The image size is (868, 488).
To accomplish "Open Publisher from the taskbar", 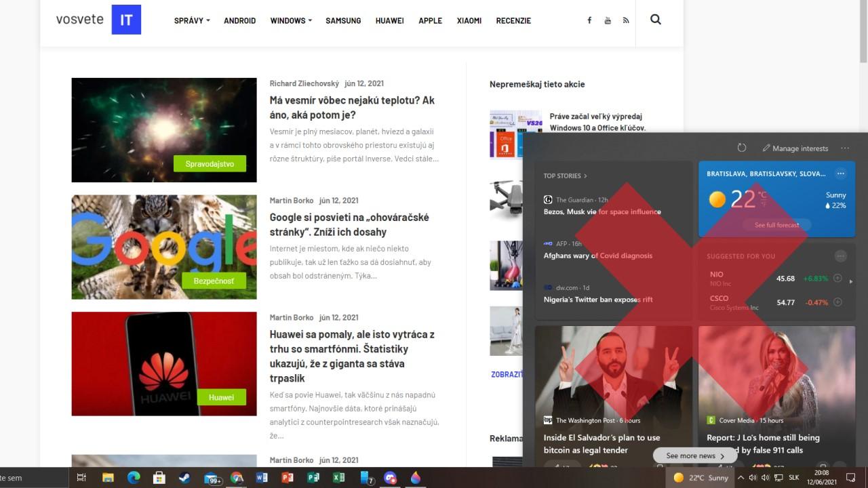I will point(313,478).
